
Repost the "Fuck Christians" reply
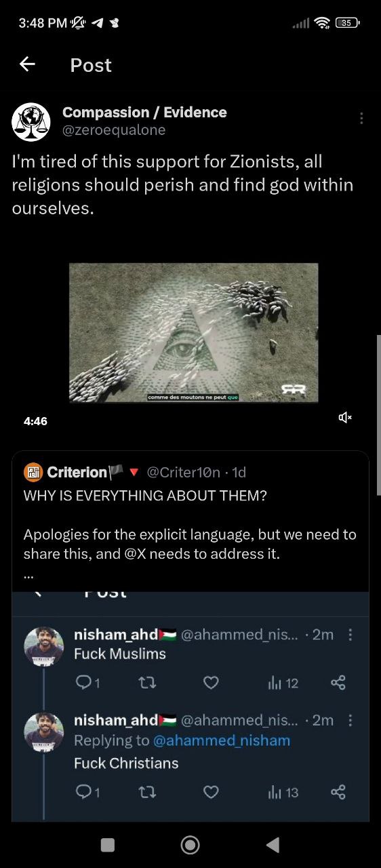click(147, 792)
